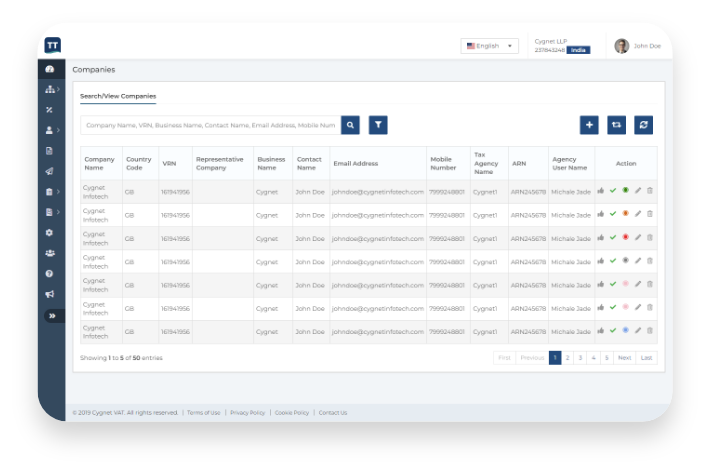Click the blue status dot in last row
This screenshot has width=710, height=474.
tap(625, 330)
